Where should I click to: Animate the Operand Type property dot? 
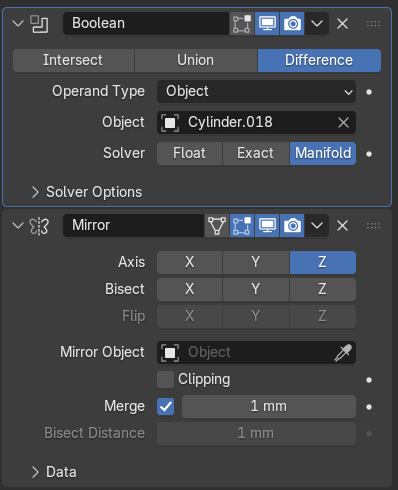tap(369, 92)
